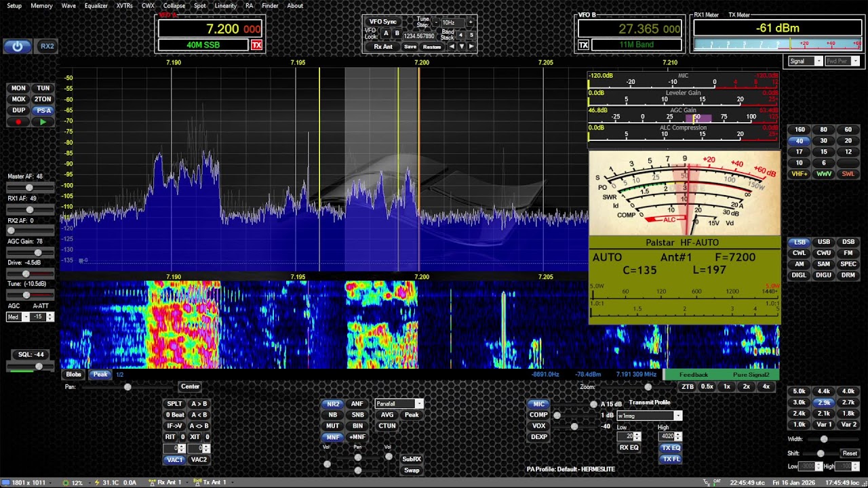This screenshot has height=488, width=868.
Task: Toggle the 2TON two-tone test
Action: click(43, 99)
